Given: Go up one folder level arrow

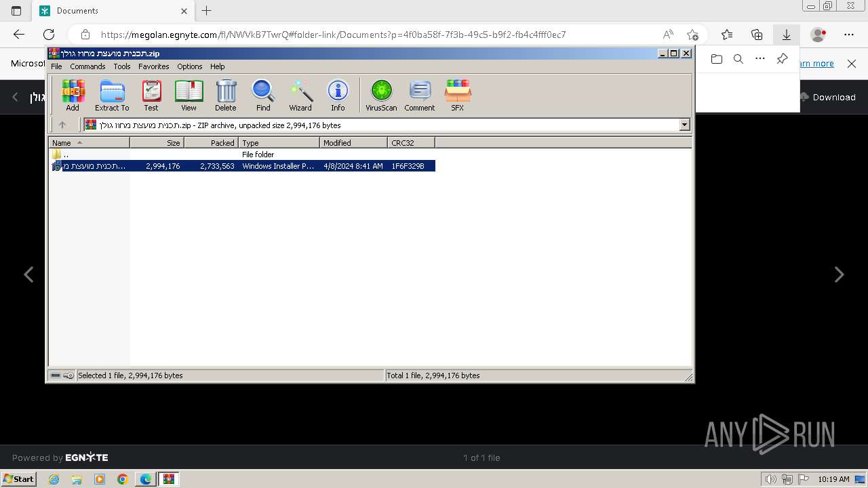Looking at the screenshot, I should point(62,125).
